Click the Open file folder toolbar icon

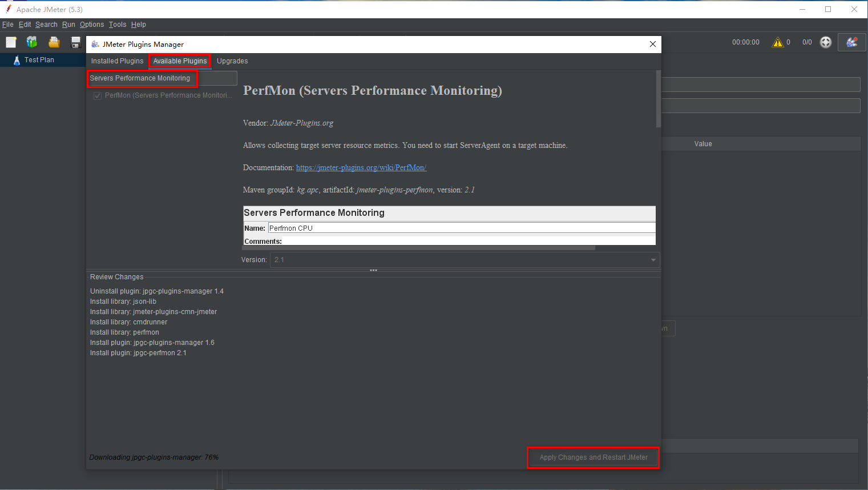point(54,42)
